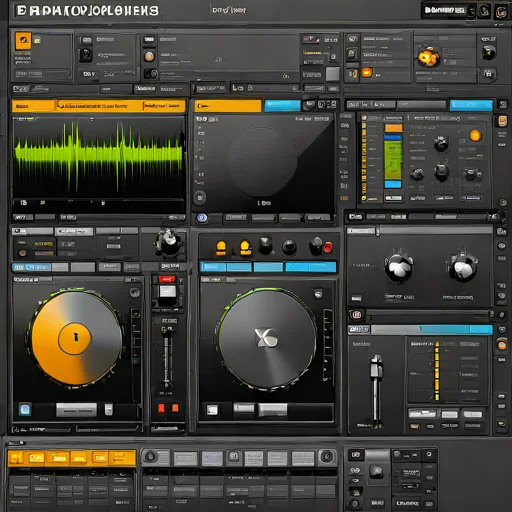Image resolution: width=512 pixels, height=512 pixels.
Task: Click the first orange tab in the bottom-left tab row
Action: click(16, 458)
